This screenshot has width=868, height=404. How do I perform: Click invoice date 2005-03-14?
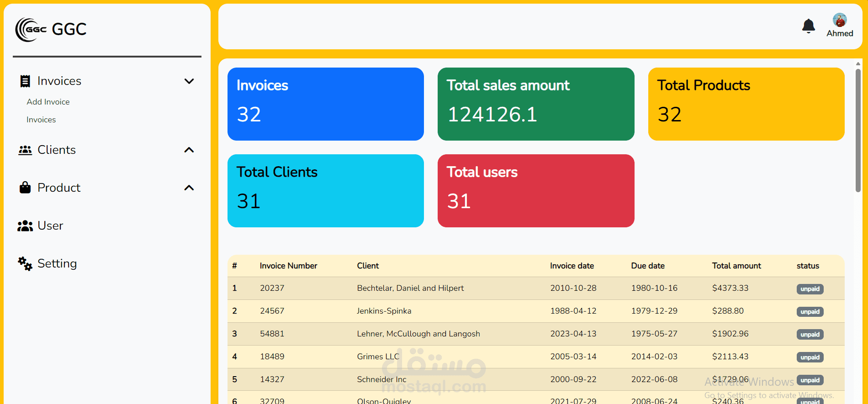(x=573, y=357)
